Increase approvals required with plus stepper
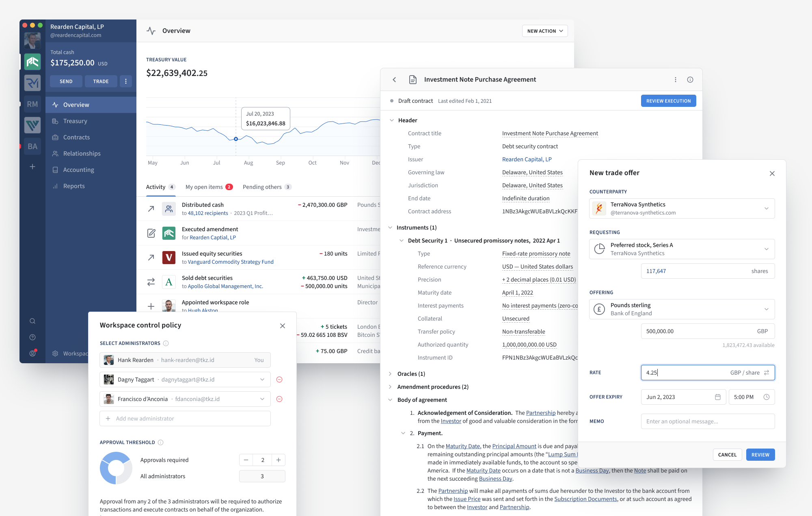The width and height of the screenshot is (812, 516). pos(279,460)
